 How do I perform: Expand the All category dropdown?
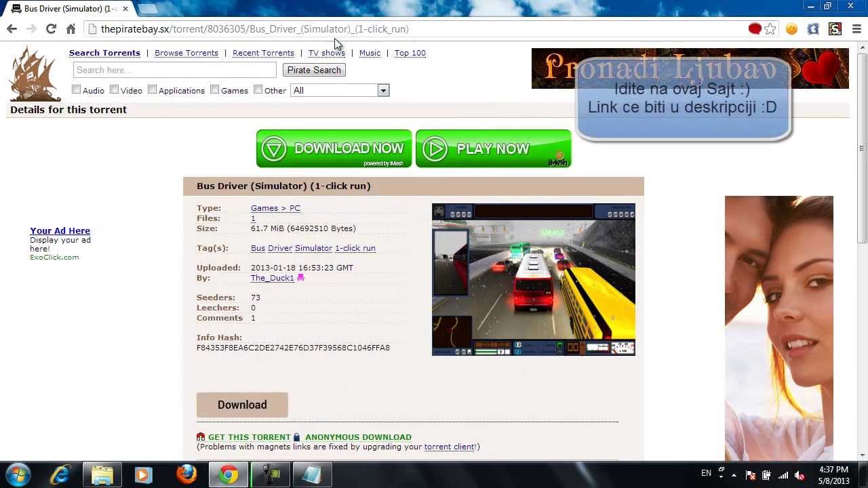pos(340,90)
